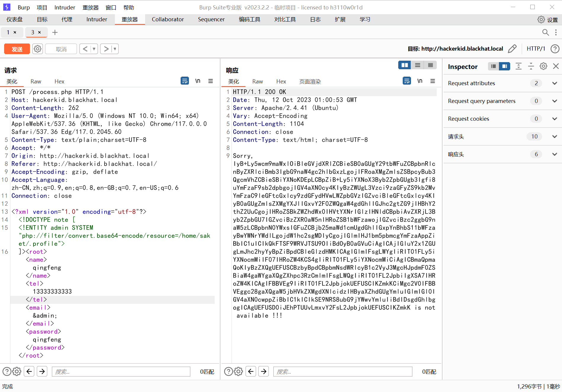Search Repeater tabs with magnifier icon
Screen dimensions: 562x392
545,32
